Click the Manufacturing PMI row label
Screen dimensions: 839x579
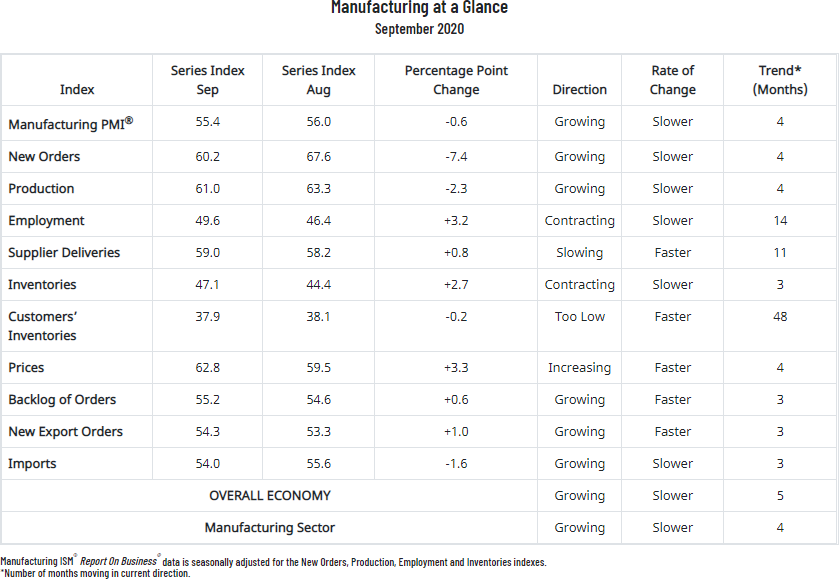click(70, 123)
